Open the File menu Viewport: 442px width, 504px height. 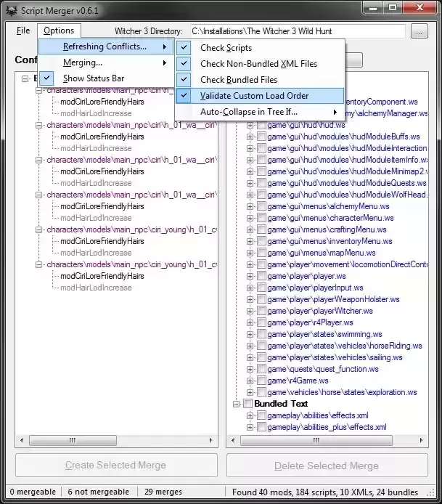click(x=23, y=31)
